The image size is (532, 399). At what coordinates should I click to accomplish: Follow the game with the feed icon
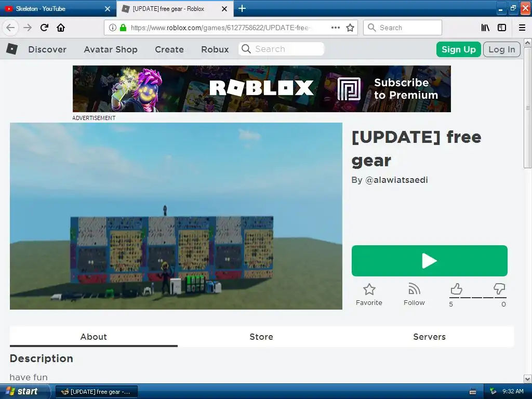414,289
